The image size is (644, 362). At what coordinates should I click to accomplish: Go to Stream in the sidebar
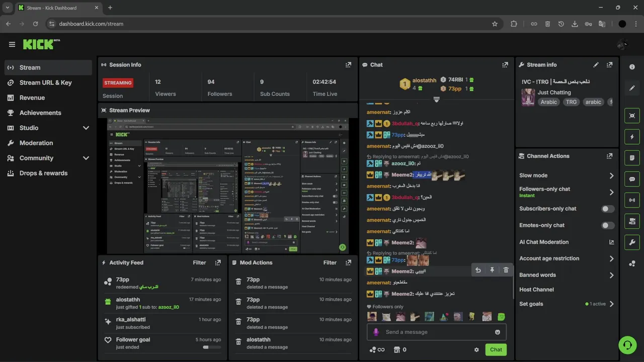[x=48, y=67]
